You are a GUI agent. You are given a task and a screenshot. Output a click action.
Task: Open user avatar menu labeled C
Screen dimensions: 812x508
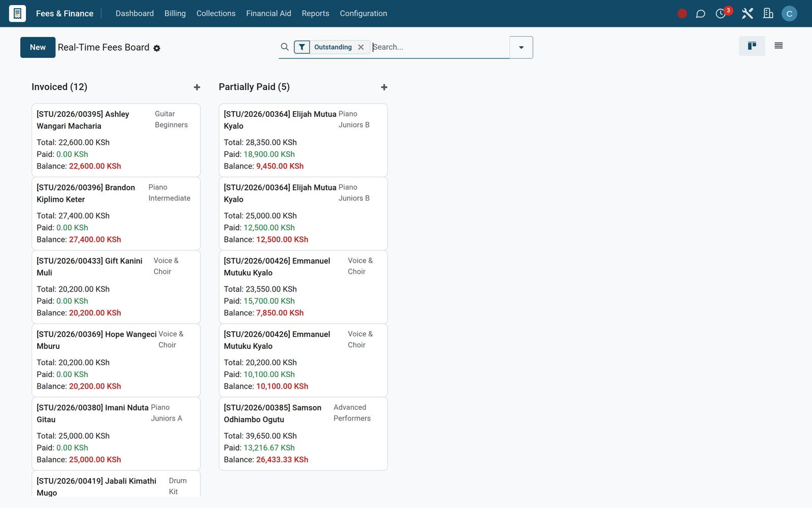[789, 14]
